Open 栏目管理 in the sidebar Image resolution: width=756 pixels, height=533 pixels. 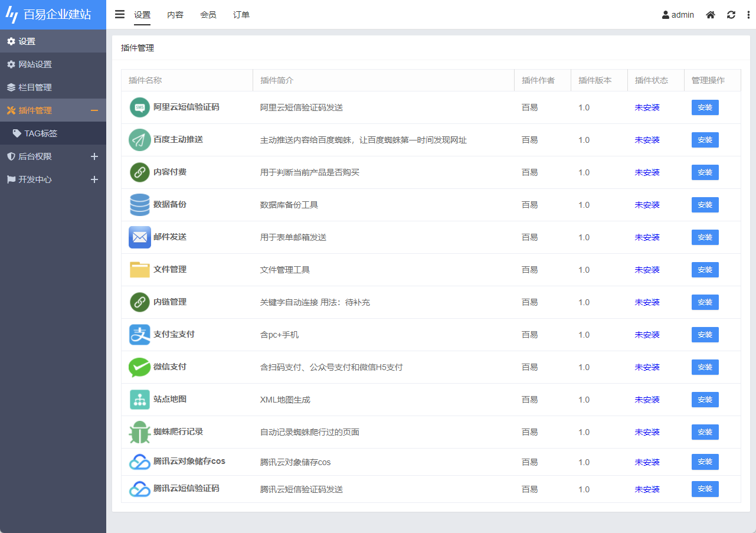(x=53, y=87)
